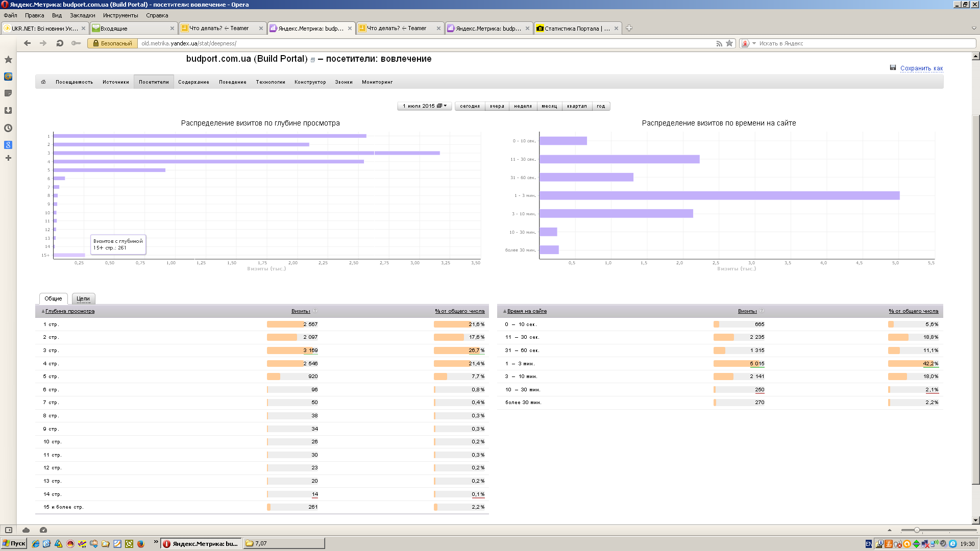Open the search engine dropdown arrow
Image resolution: width=980 pixels, height=551 pixels.
(x=754, y=43)
